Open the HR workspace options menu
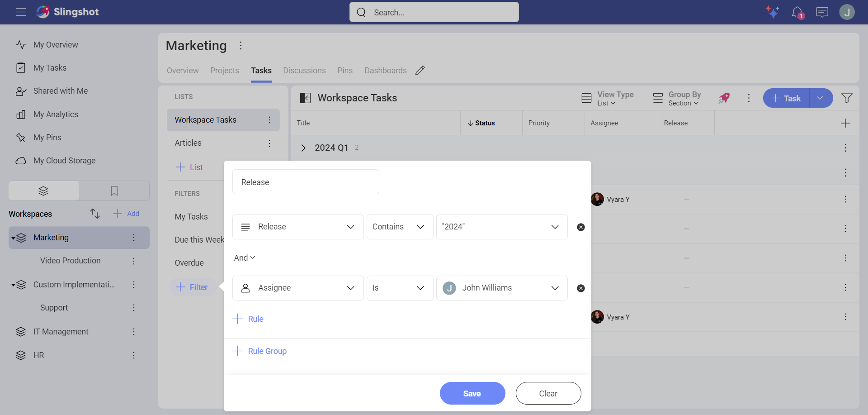The width and height of the screenshot is (868, 415). click(134, 355)
